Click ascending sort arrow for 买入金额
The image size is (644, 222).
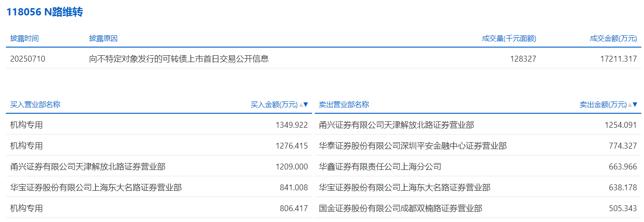pos(301,105)
